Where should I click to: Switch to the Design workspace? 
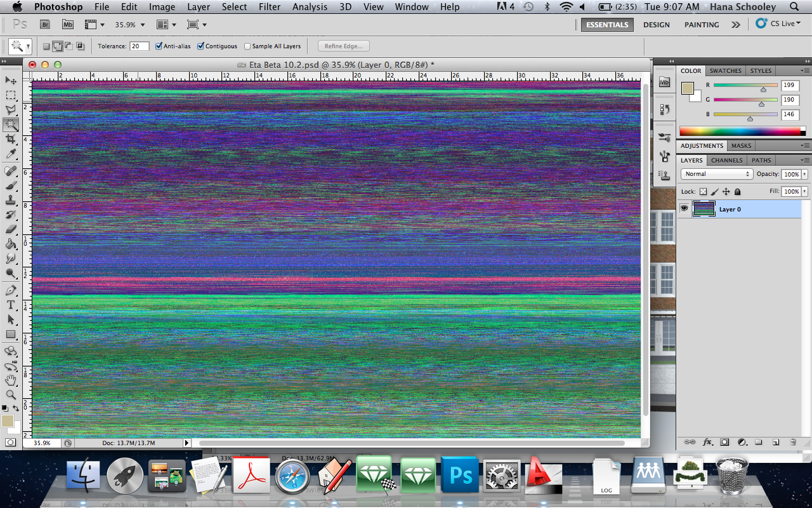coord(656,25)
